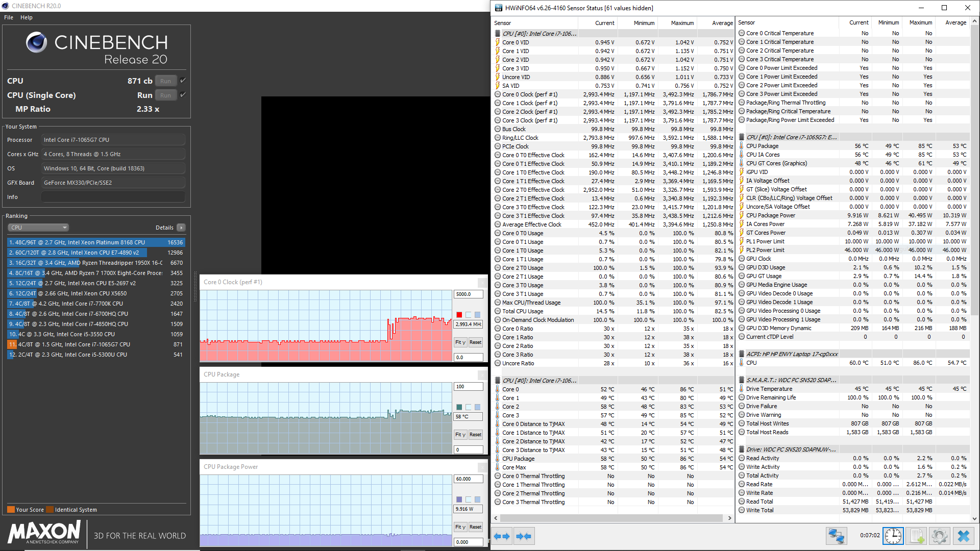Click the Core 0 Clock graph maximum value field
The height and width of the screenshot is (551, 980).
pos(468,294)
